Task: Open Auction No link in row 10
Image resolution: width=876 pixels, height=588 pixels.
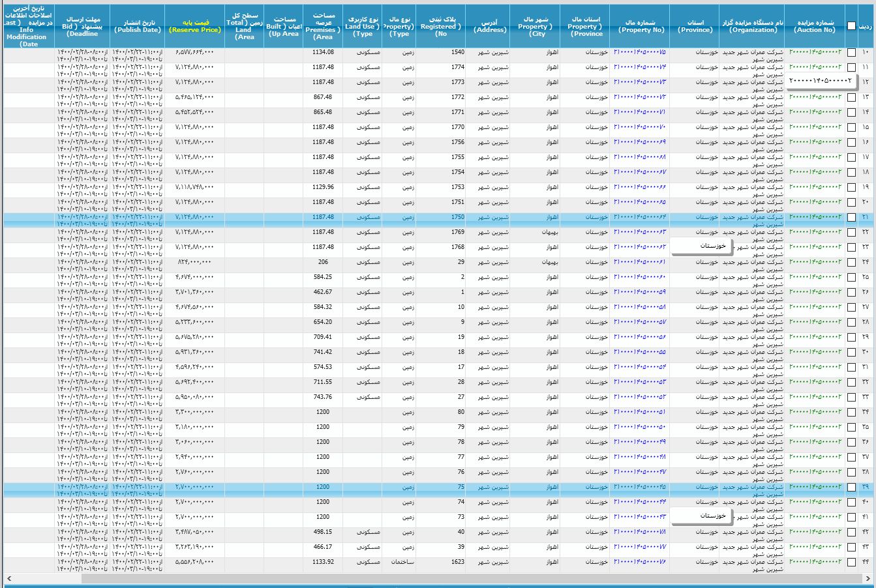Action: [815, 52]
